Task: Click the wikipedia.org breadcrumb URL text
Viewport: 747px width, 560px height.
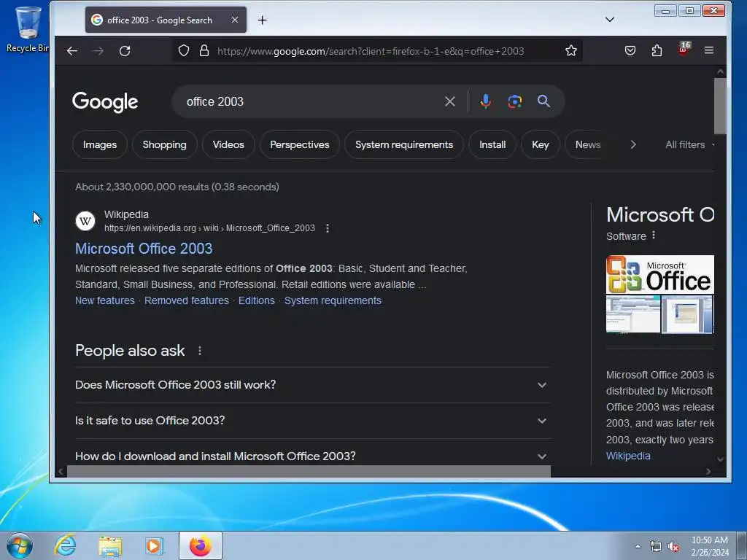Action: [209, 228]
